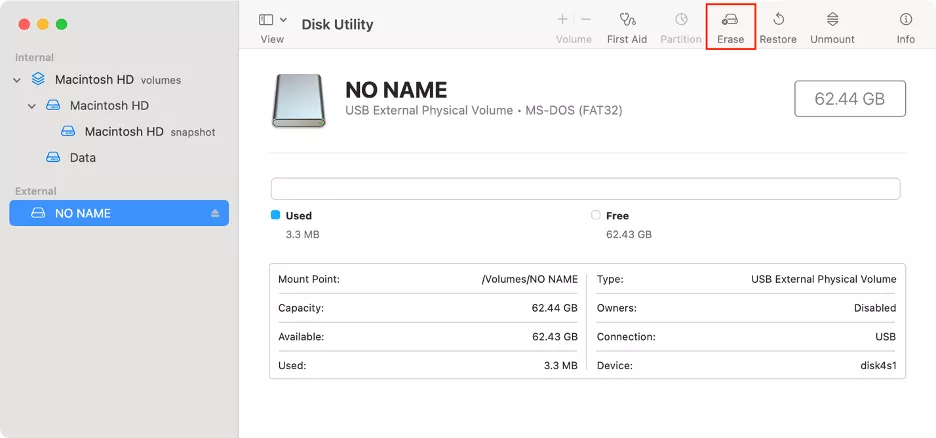
Task: Click the Available value 62.43 GB
Action: 555,337
